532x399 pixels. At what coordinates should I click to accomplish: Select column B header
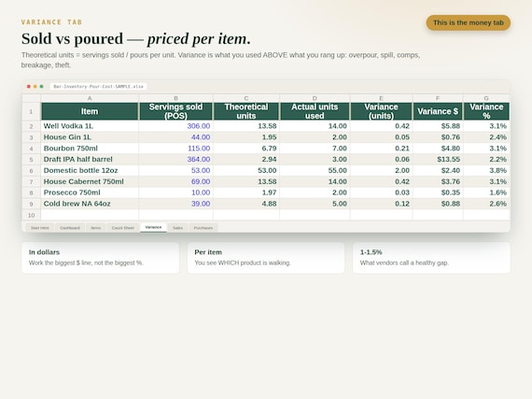tap(175, 98)
